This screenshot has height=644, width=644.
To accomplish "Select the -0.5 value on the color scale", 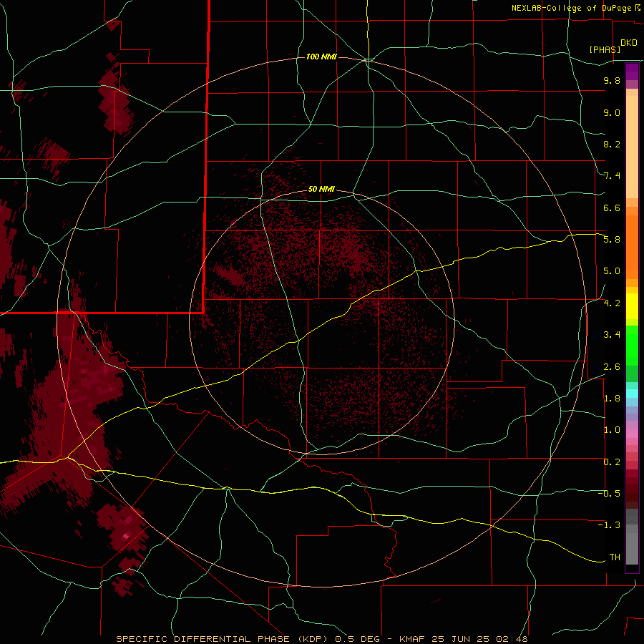I will pos(609,494).
